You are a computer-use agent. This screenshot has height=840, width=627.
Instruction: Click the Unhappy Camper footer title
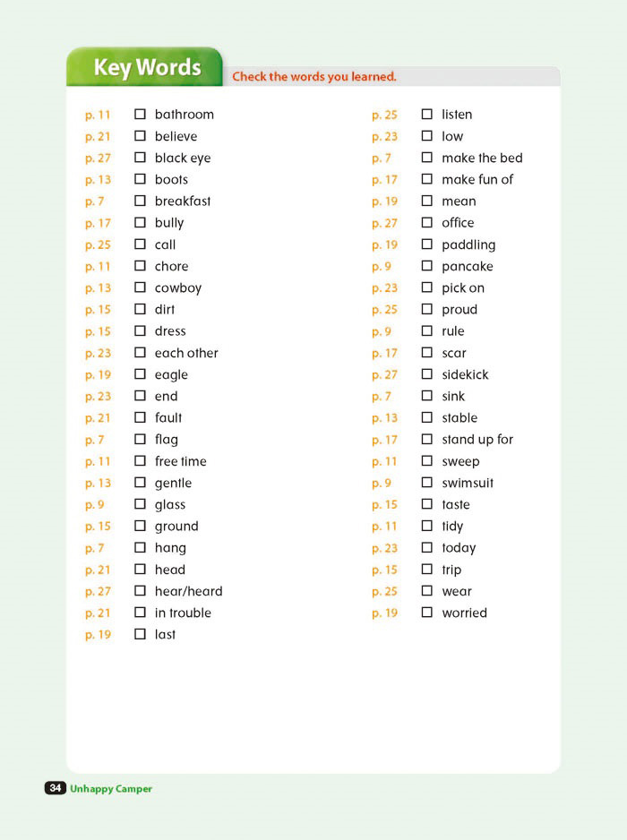(x=111, y=789)
